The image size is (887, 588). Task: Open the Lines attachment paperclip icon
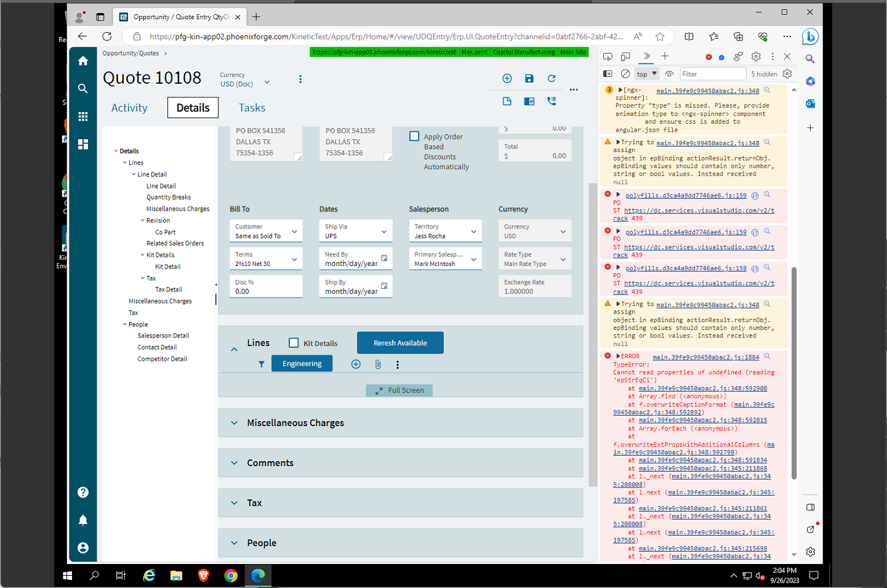tap(378, 364)
